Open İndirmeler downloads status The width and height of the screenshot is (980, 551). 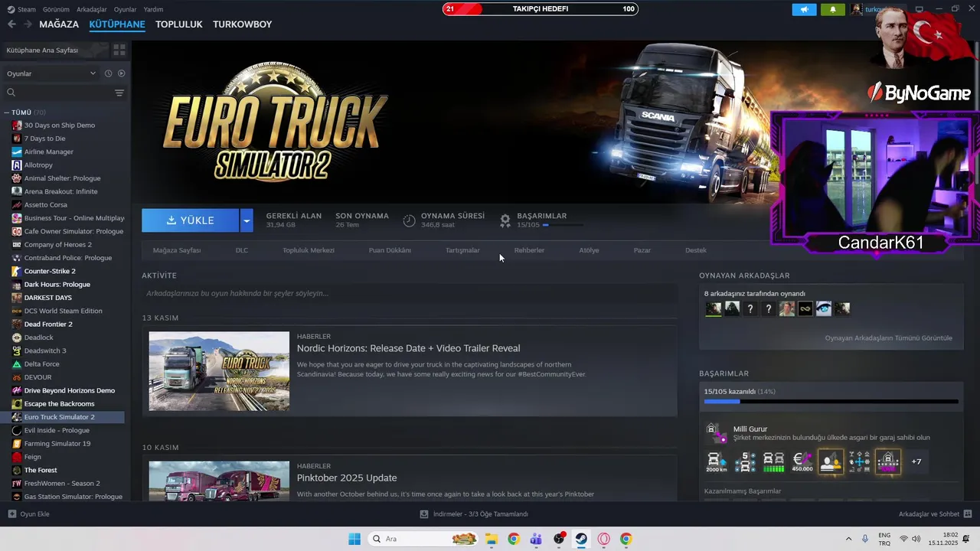[x=474, y=514]
